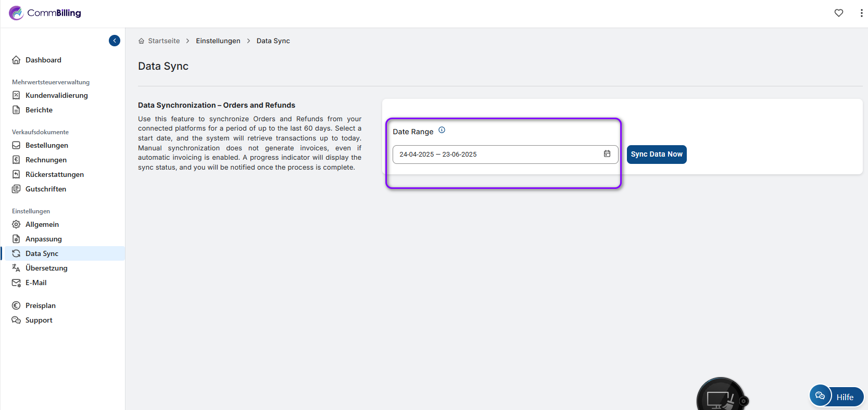Open Berichte in the sidebar

(39, 110)
